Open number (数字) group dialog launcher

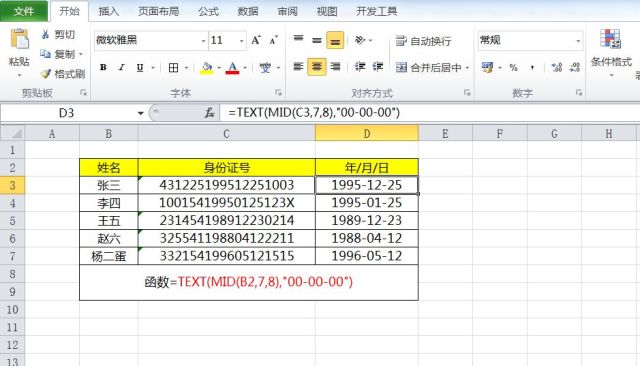tap(579, 93)
